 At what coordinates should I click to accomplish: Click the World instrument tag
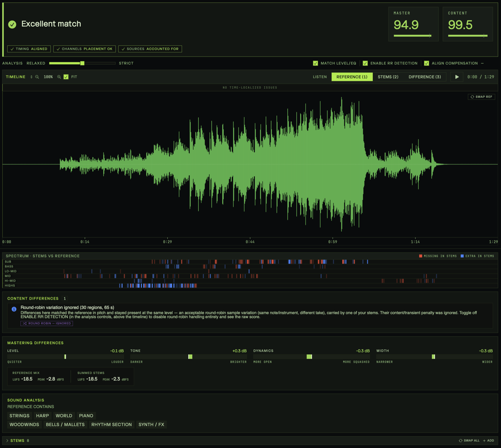(x=64, y=416)
